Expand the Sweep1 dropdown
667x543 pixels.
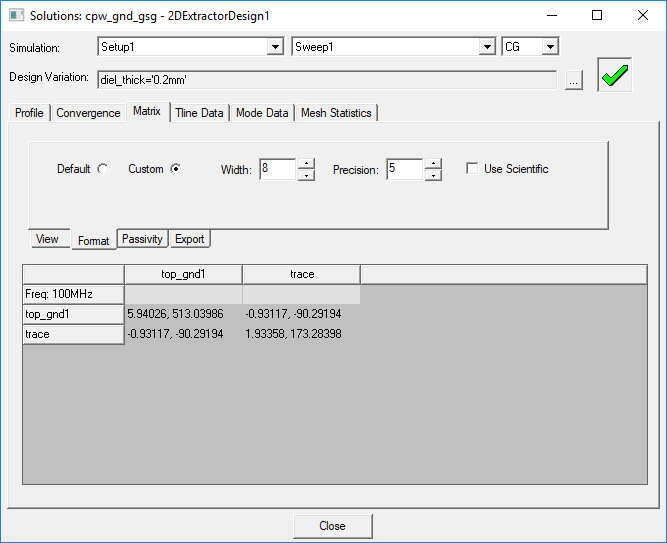coord(486,47)
